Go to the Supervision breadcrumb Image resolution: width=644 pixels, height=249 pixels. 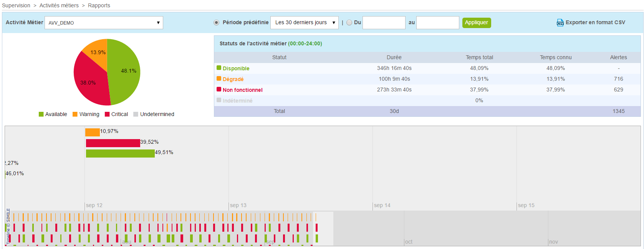tap(16, 5)
